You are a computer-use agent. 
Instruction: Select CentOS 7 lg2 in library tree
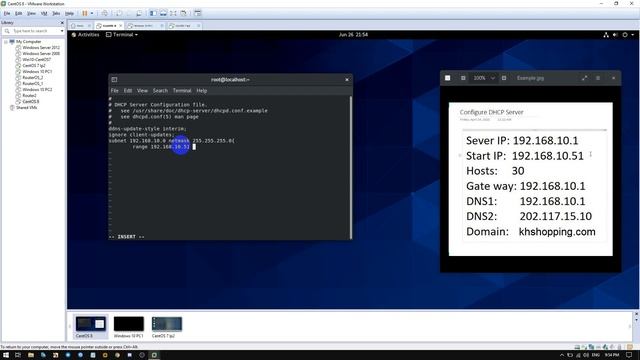(33, 65)
